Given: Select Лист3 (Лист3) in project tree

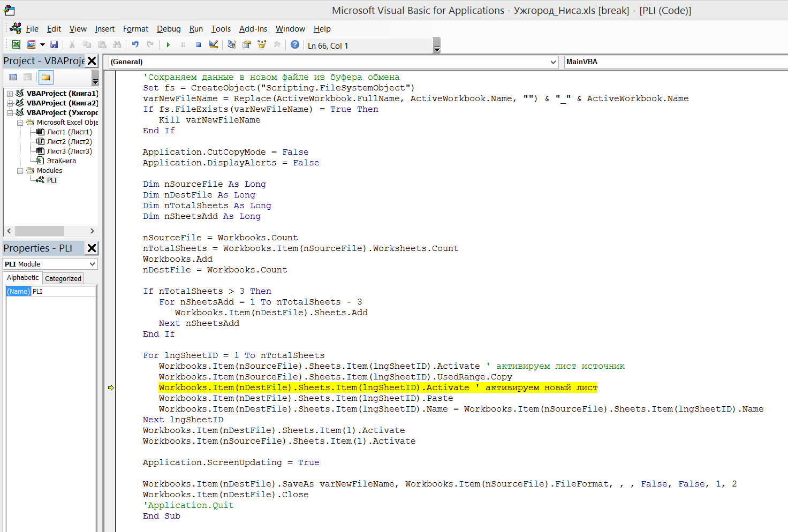Looking at the screenshot, I should click(69, 151).
